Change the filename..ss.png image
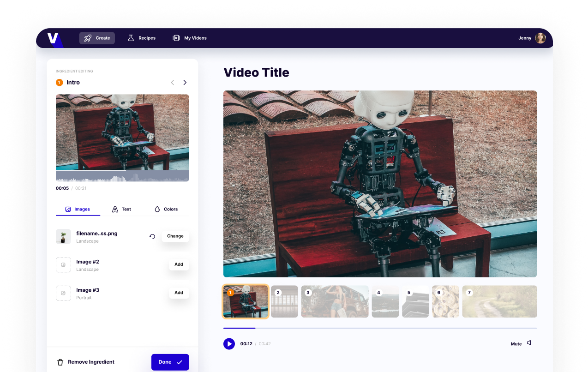This screenshot has width=588, height=372. pyautogui.click(x=175, y=236)
